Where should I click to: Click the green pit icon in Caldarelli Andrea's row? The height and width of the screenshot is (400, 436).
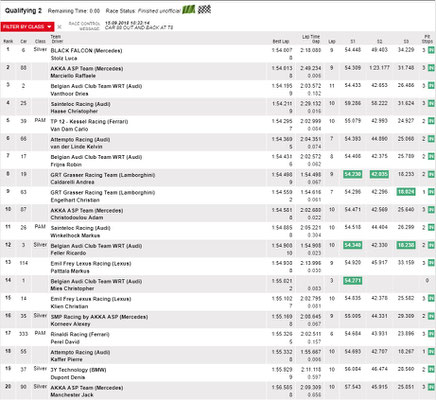click(431, 174)
